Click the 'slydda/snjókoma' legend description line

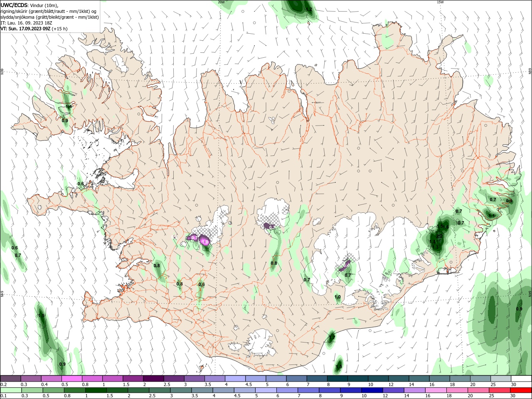(49, 17)
